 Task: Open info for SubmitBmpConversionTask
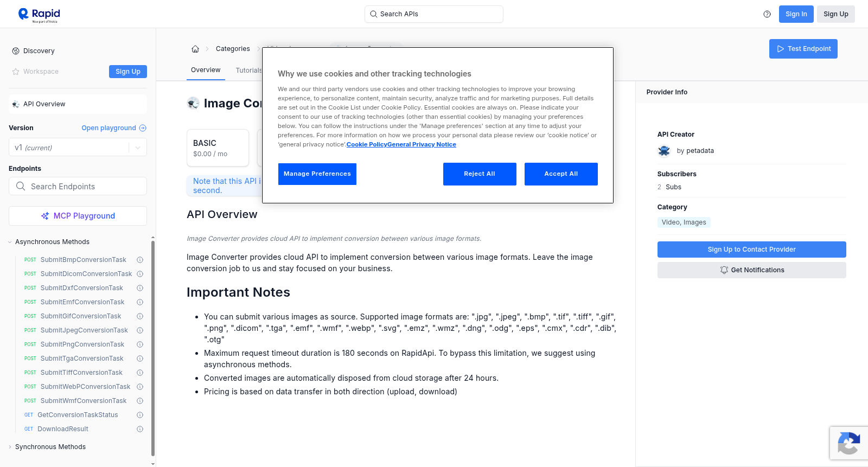coord(140,260)
